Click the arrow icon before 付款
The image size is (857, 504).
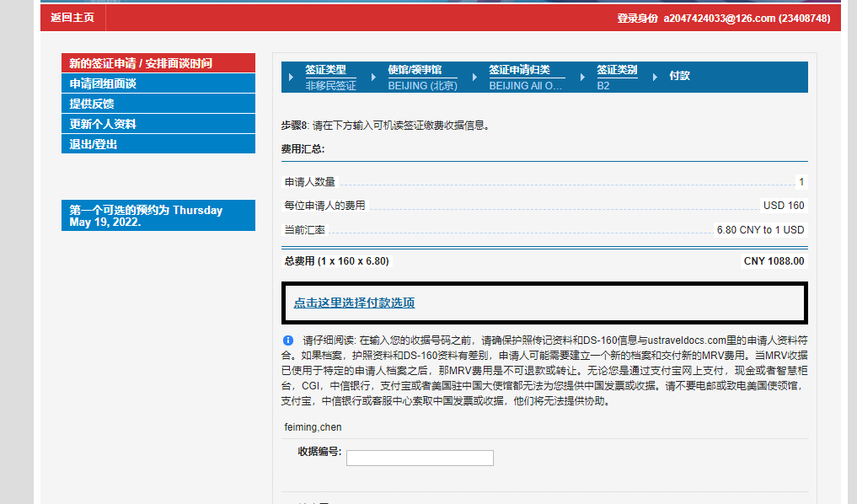tap(656, 77)
